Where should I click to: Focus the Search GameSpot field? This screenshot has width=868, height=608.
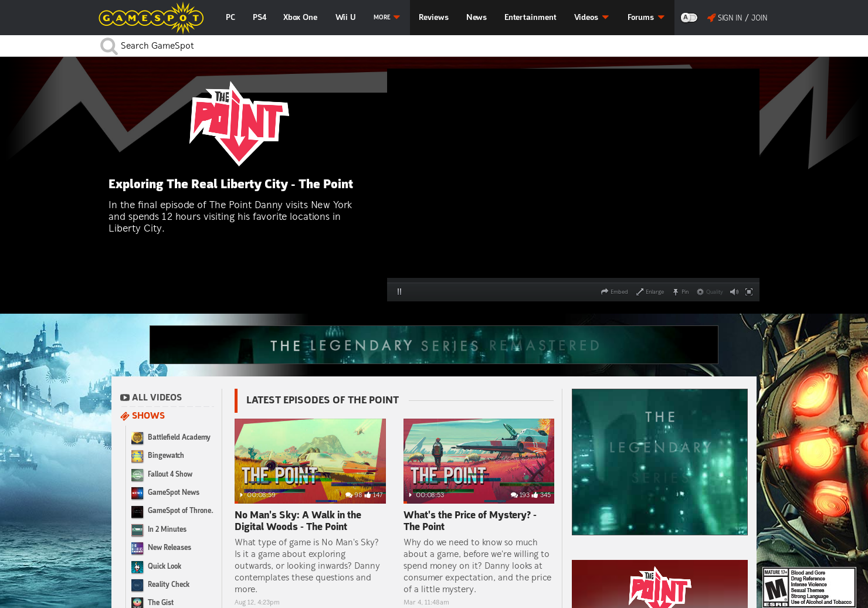[x=235, y=45]
